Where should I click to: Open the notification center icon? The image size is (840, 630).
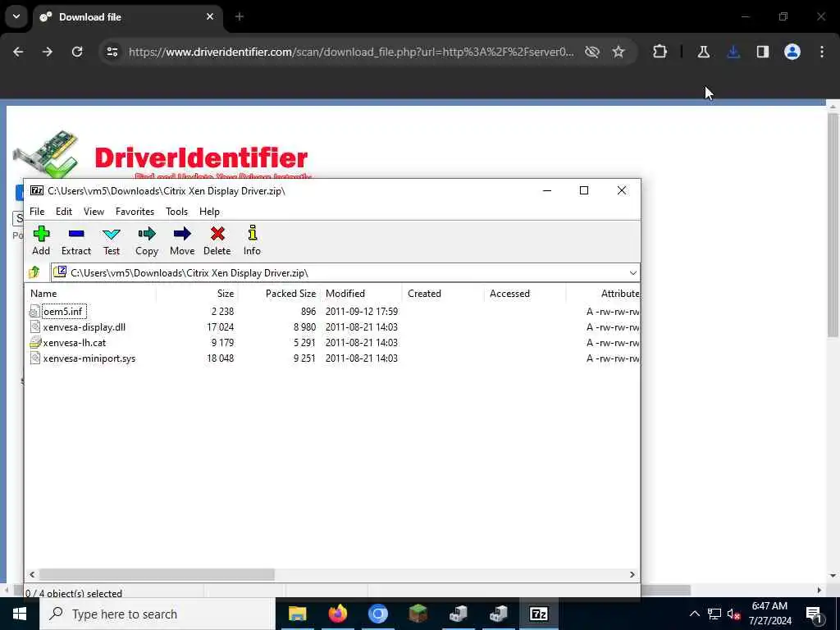coord(814,614)
